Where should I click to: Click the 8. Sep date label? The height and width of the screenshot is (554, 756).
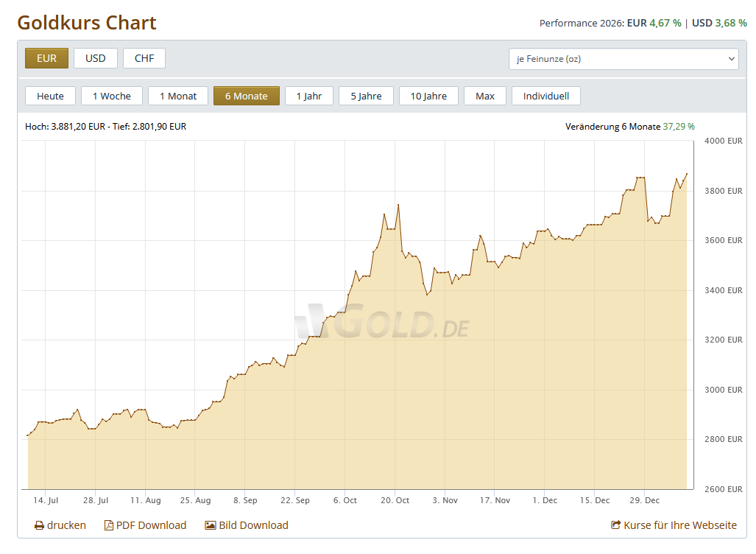point(245,500)
